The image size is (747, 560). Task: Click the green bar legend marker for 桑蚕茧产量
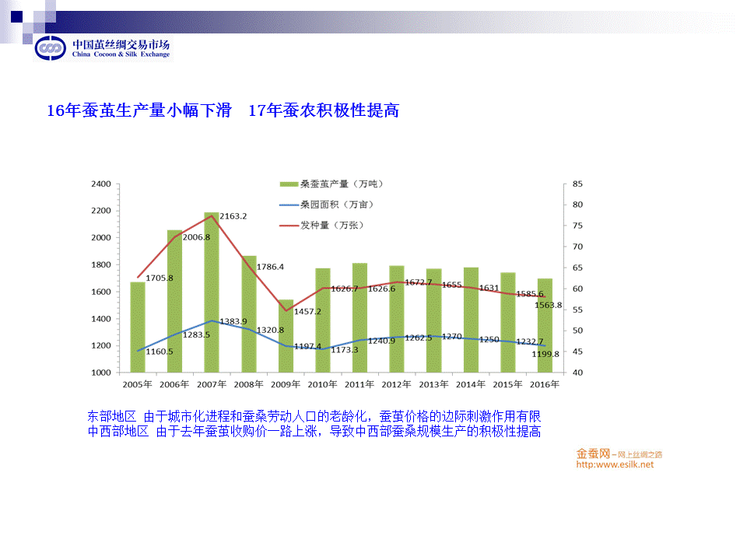[289, 184]
